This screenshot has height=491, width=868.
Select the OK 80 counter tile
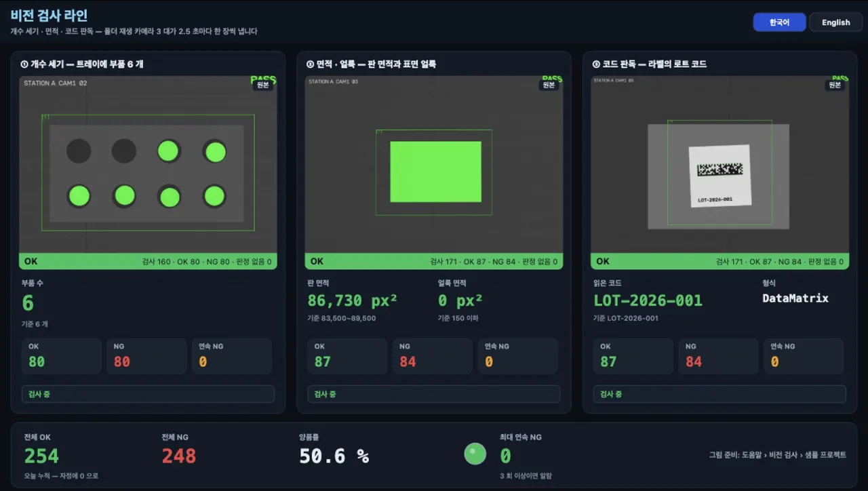pyautogui.click(x=62, y=356)
